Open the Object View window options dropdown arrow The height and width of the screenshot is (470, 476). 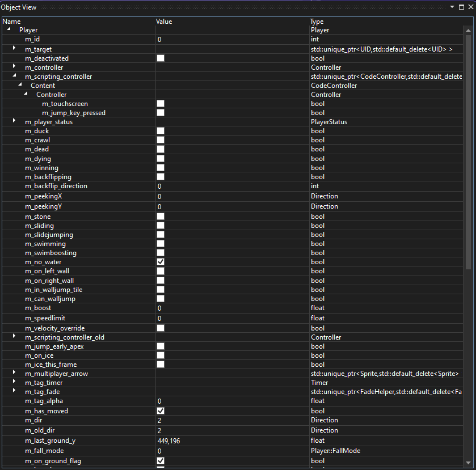point(452,7)
